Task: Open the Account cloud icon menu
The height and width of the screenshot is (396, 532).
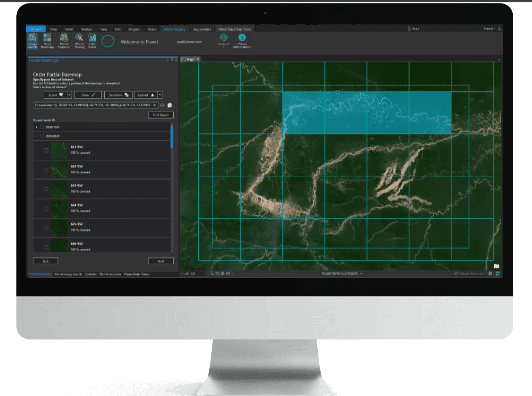Action: 223,41
